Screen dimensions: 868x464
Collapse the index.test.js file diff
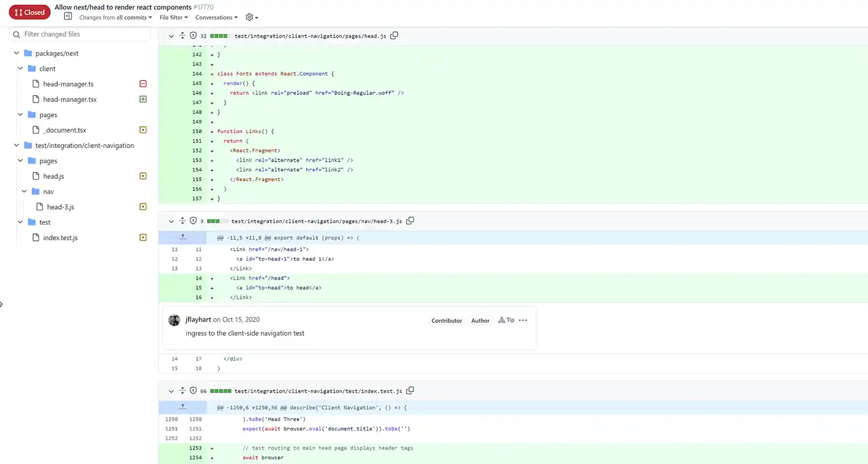[171, 391]
